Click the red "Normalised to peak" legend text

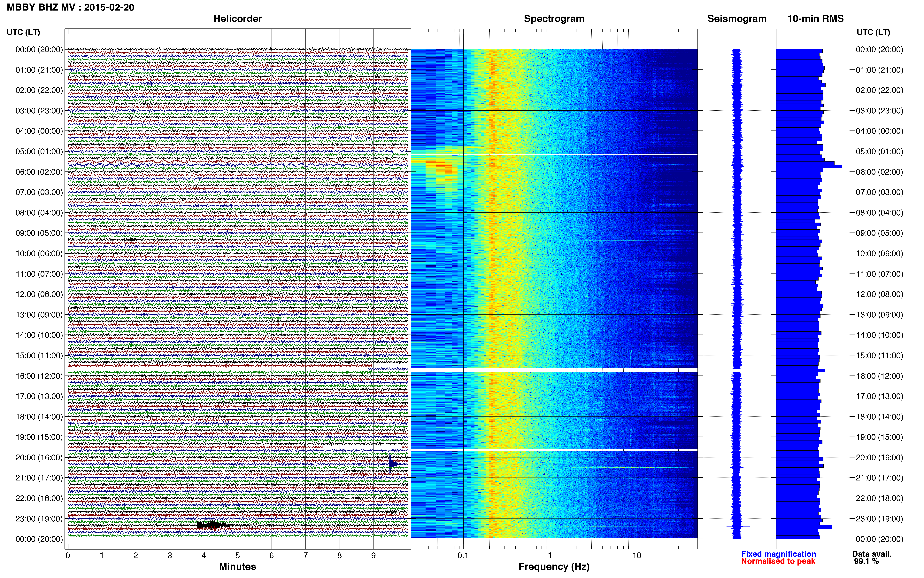tap(778, 561)
